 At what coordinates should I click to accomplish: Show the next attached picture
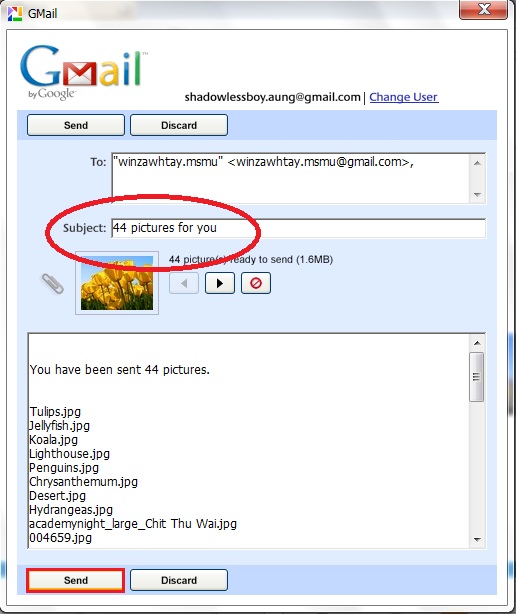tap(220, 283)
